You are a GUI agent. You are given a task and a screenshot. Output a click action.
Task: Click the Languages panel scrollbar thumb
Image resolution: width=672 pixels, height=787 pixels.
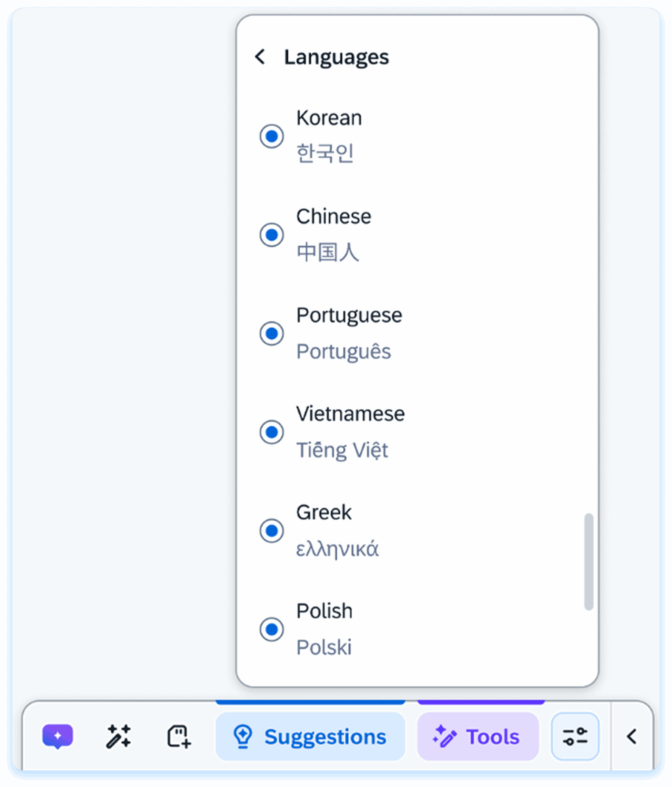[588, 561]
